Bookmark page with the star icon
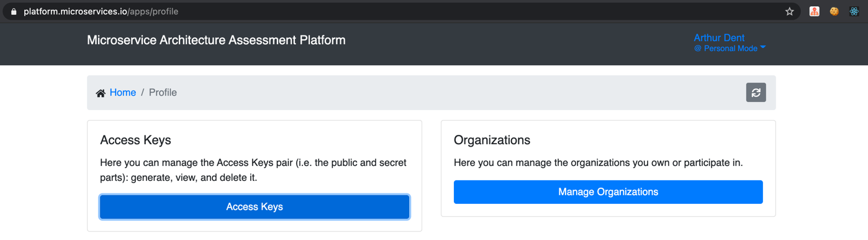 [789, 11]
